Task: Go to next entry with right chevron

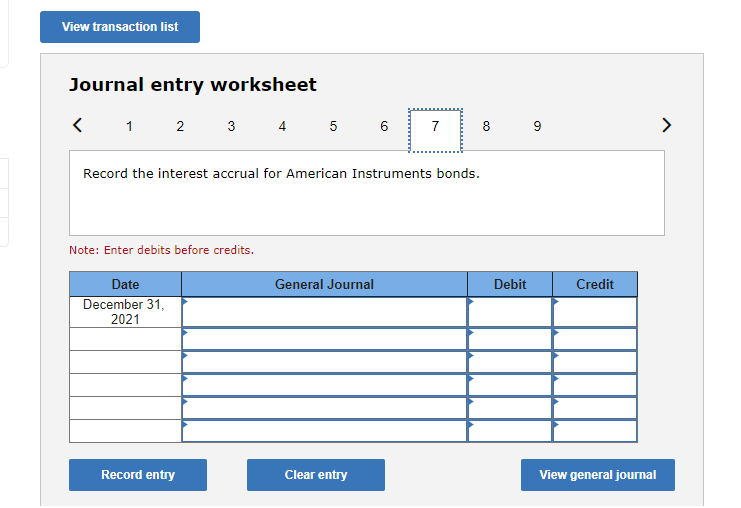Action: (666, 125)
